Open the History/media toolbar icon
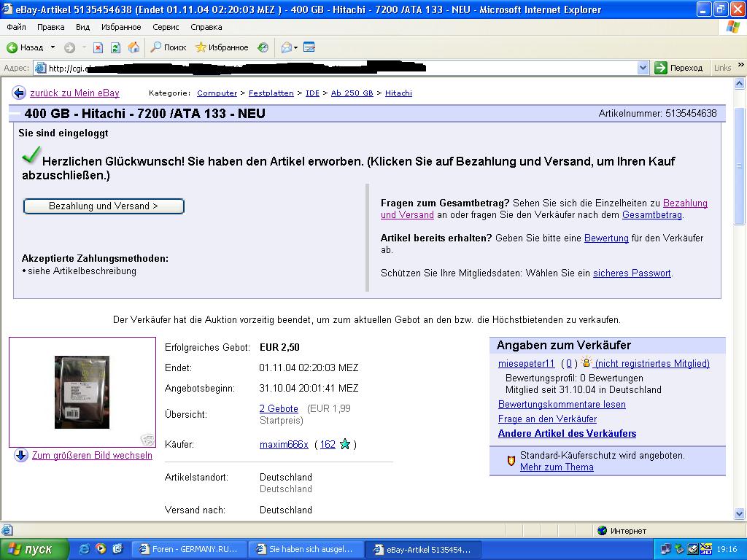Image resolution: width=747 pixels, height=560 pixels. coord(263,47)
